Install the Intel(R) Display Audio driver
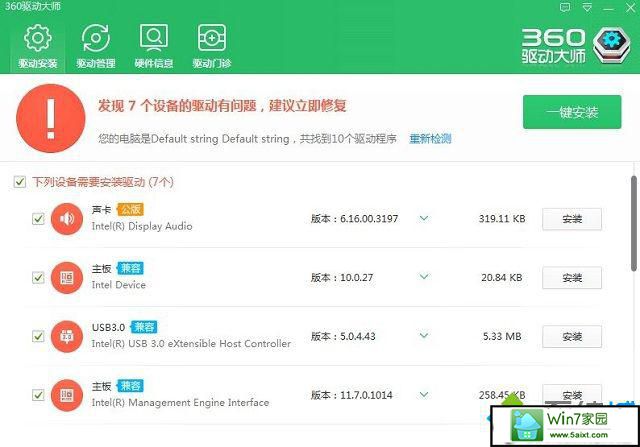The width and height of the screenshot is (640, 447). [x=572, y=219]
